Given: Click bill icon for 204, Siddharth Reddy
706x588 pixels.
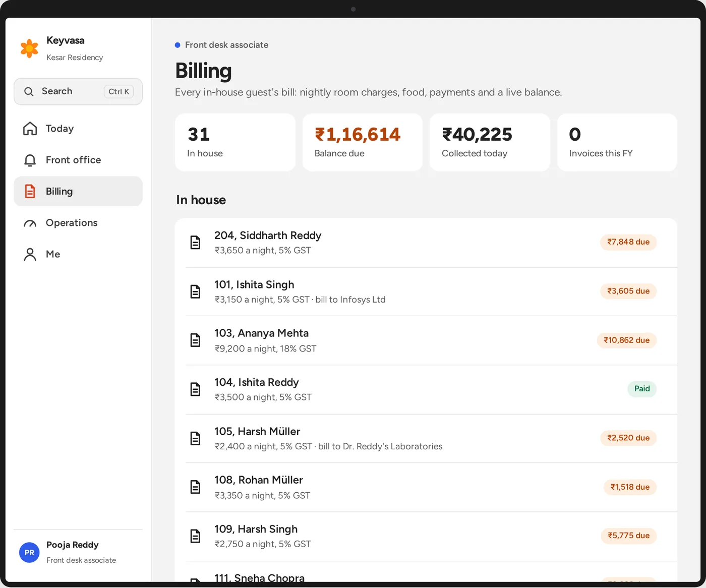Looking at the screenshot, I should tap(195, 243).
